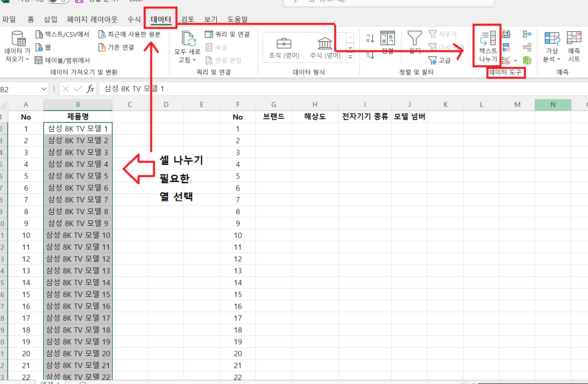Click the Insert Function fx icon
588x384 pixels.
click(x=91, y=89)
